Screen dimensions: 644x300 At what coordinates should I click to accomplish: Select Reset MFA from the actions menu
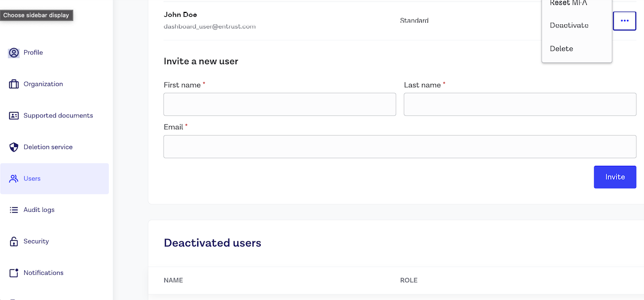pyautogui.click(x=569, y=3)
